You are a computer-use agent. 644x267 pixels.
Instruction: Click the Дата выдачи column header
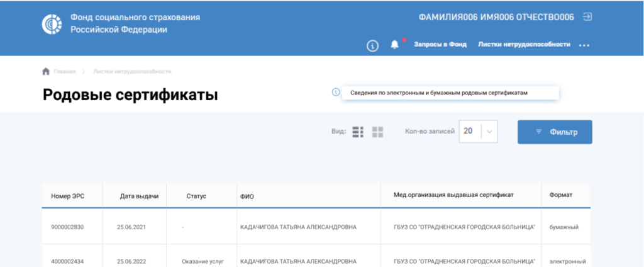click(139, 196)
